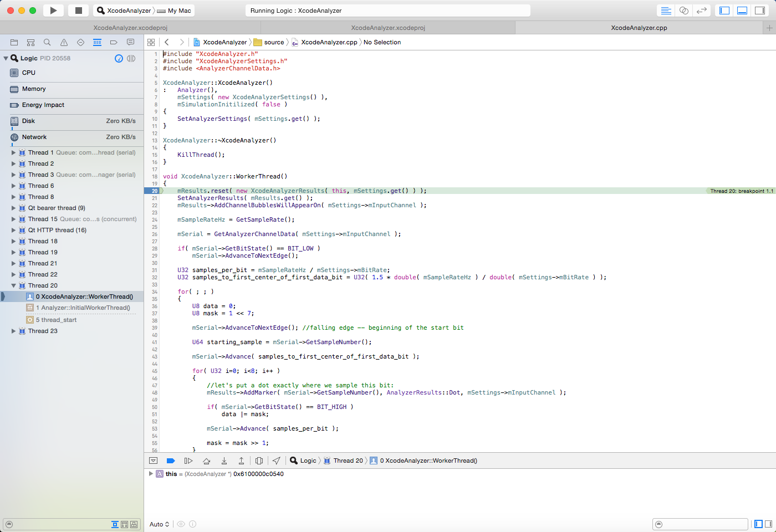The height and width of the screenshot is (532, 776).
Task: Open the Auto variables scope dropdown
Action: (x=159, y=524)
